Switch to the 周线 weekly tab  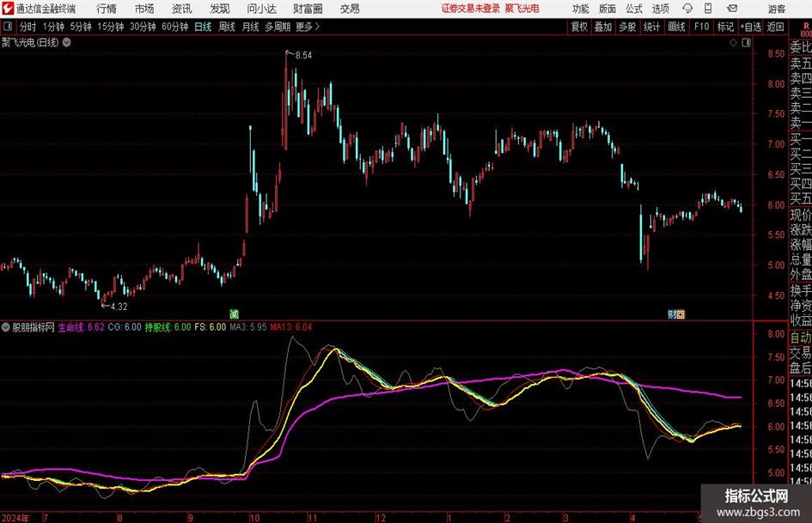(x=226, y=27)
